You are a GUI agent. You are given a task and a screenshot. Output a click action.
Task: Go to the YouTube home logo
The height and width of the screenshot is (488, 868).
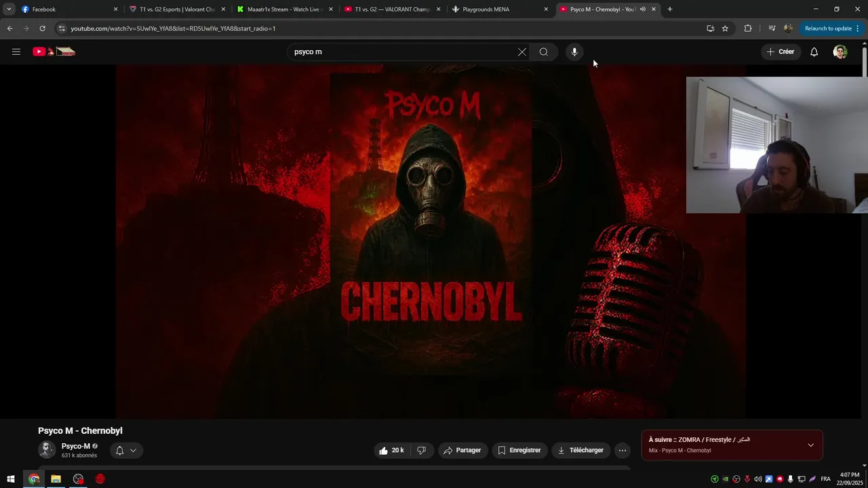click(54, 52)
